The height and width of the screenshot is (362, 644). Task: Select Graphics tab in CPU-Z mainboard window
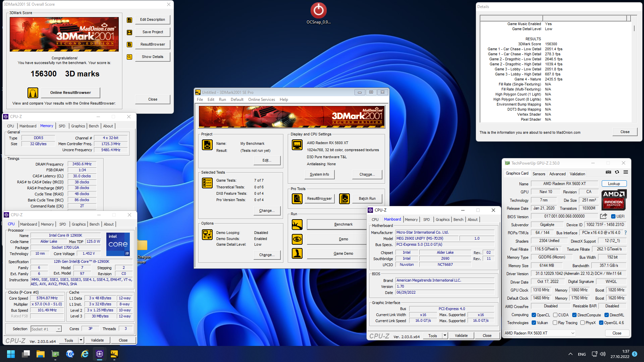pos(442,220)
